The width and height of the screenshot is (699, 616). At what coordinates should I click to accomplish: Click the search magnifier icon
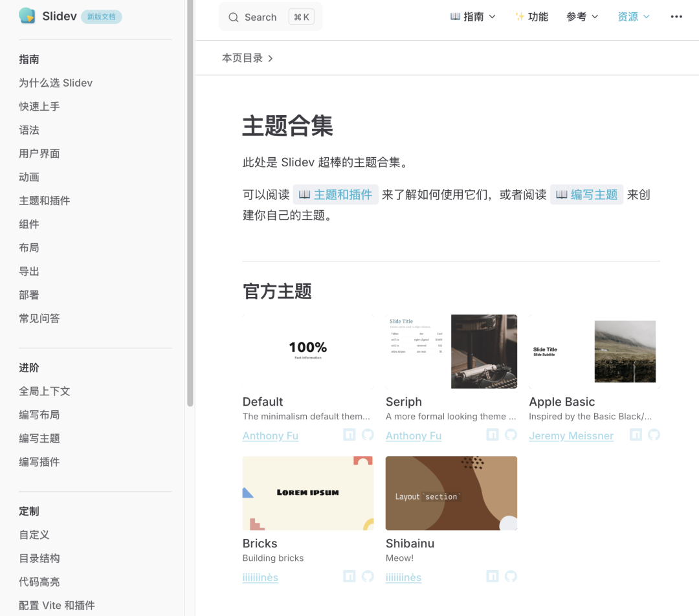[x=233, y=17]
